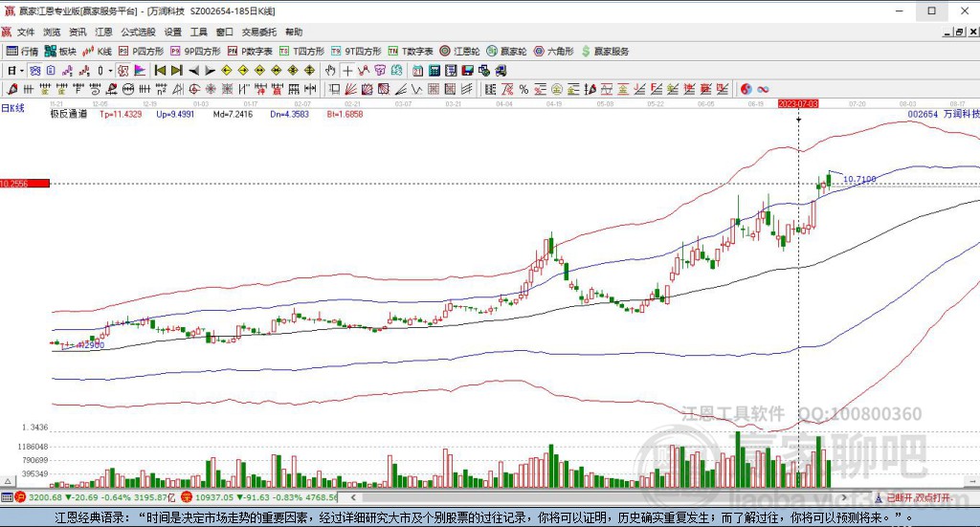Click the grid icon in the status bar
This screenshot has width=980, height=527.
click(x=7, y=497)
